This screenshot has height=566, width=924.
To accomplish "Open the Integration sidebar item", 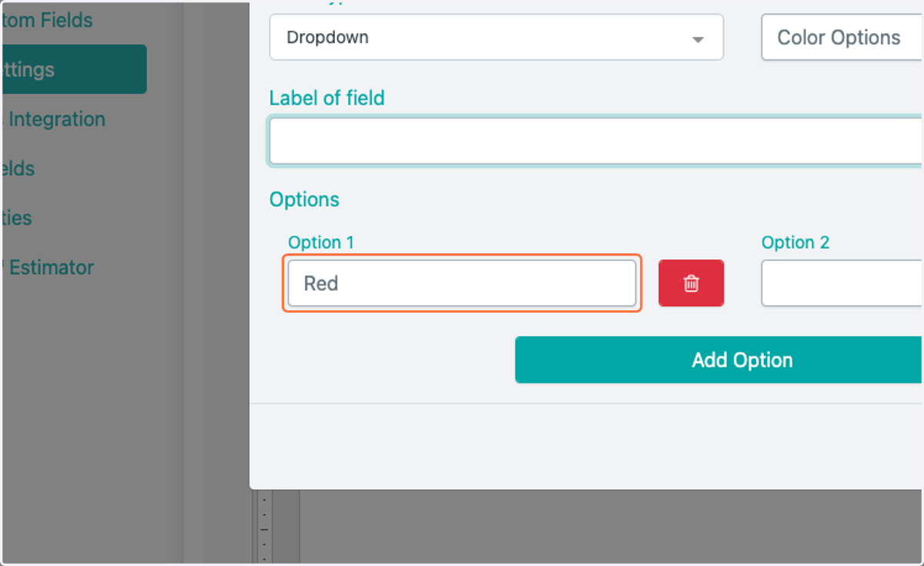I will pos(53,119).
